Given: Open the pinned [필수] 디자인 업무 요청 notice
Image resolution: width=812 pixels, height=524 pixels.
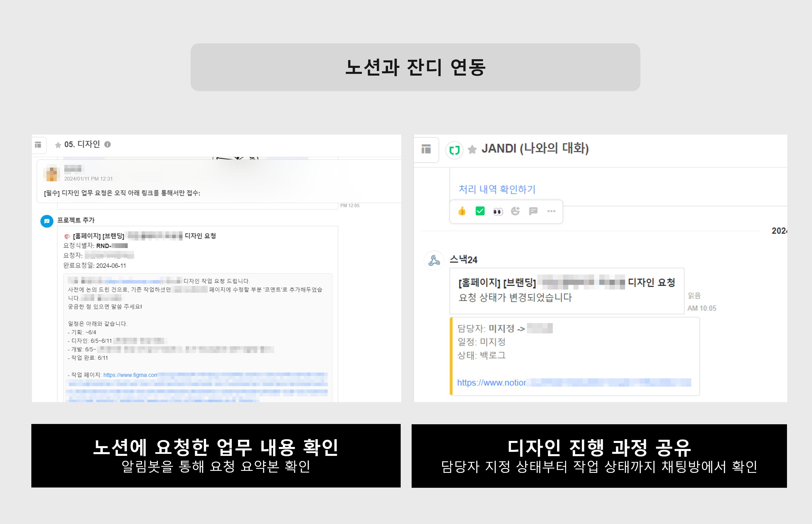Looking at the screenshot, I should coord(122,193).
